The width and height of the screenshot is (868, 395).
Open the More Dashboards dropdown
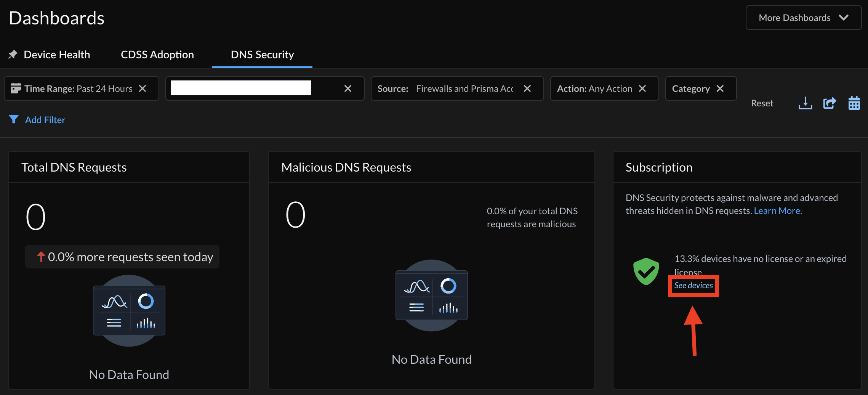803,17
